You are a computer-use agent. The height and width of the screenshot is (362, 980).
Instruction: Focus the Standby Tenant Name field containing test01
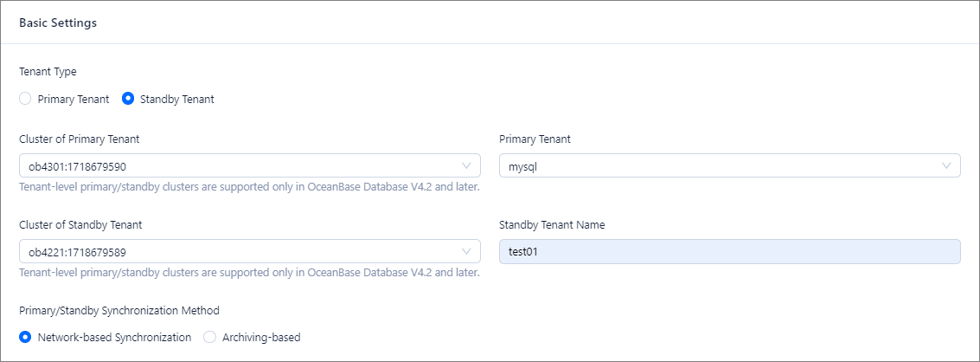(x=729, y=251)
